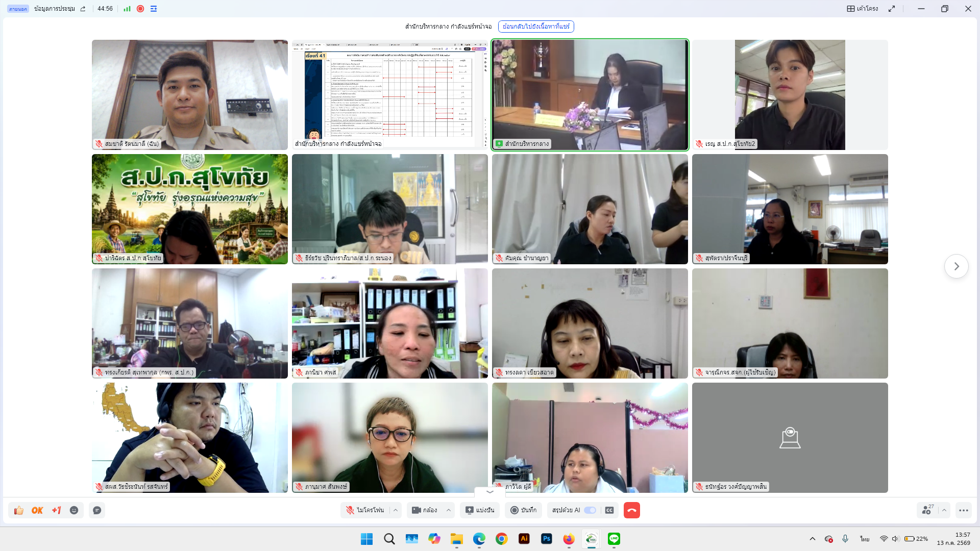This screenshot has height=551, width=980.
Task: Open File Explorer from taskbar
Action: [457, 539]
